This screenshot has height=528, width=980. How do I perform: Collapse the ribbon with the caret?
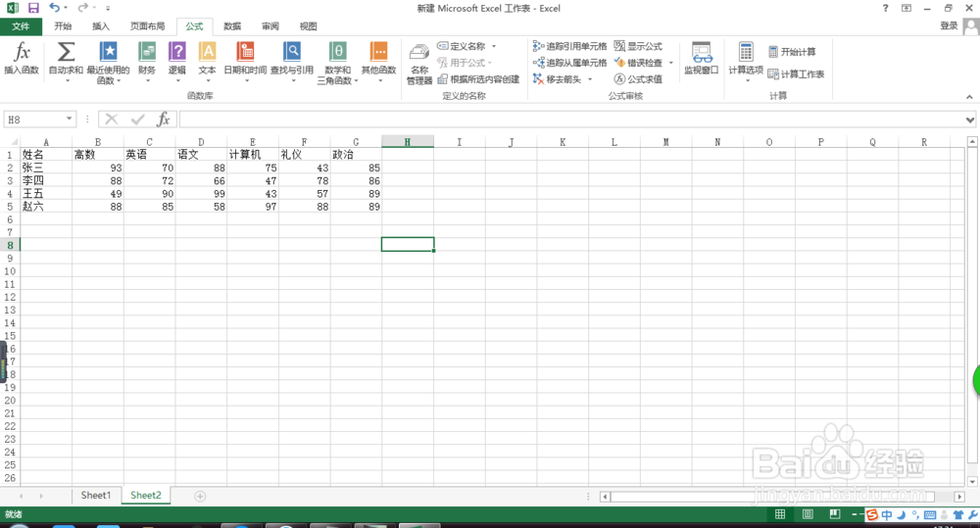[x=969, y=97]
